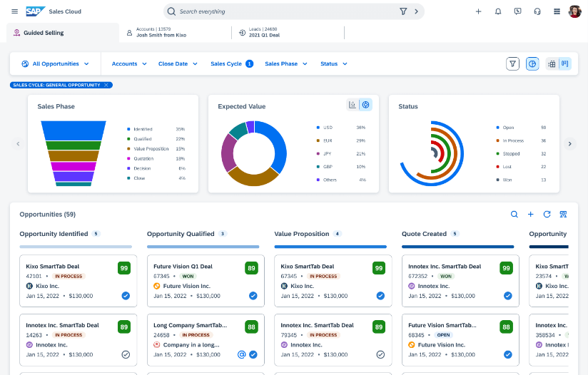Click Kixo Inc. logo on deal 67345

[284, 286]
